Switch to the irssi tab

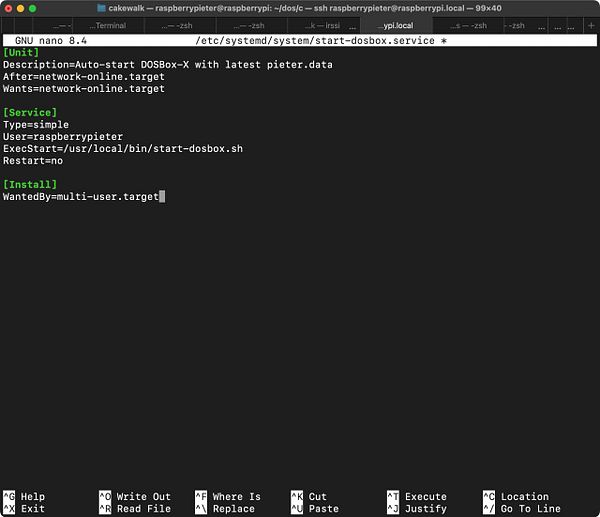(323, 26)
